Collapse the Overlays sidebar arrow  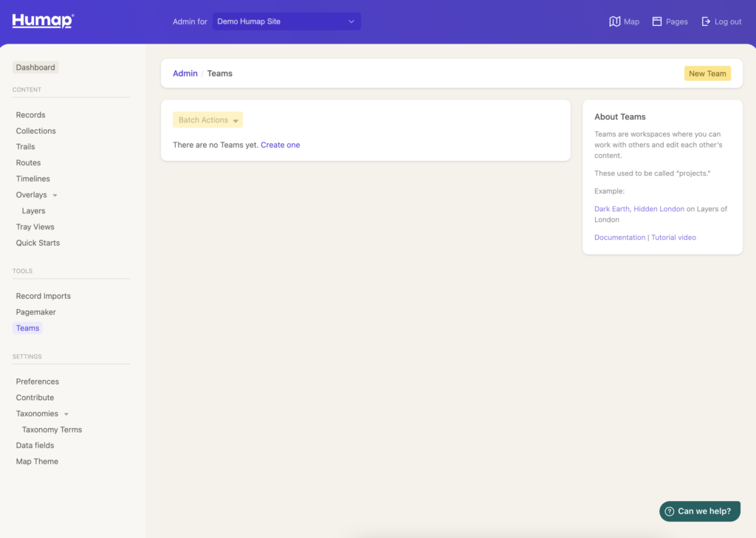[55, 196]
